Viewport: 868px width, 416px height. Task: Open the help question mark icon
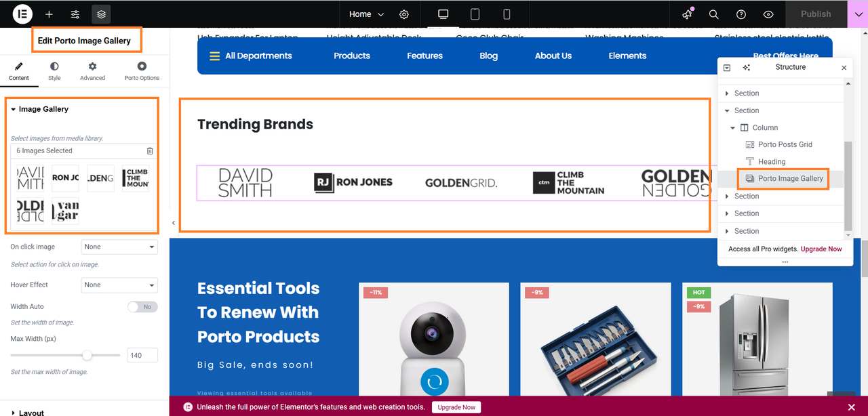741,14
